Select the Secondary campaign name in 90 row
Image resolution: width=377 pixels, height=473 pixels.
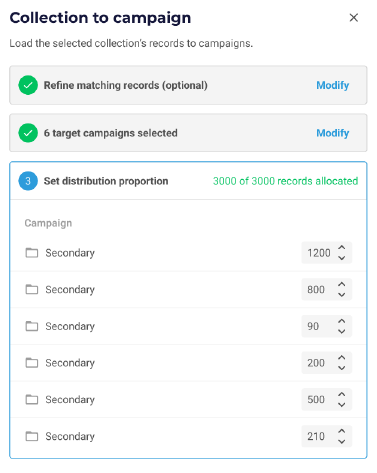[x=70, y=326]
